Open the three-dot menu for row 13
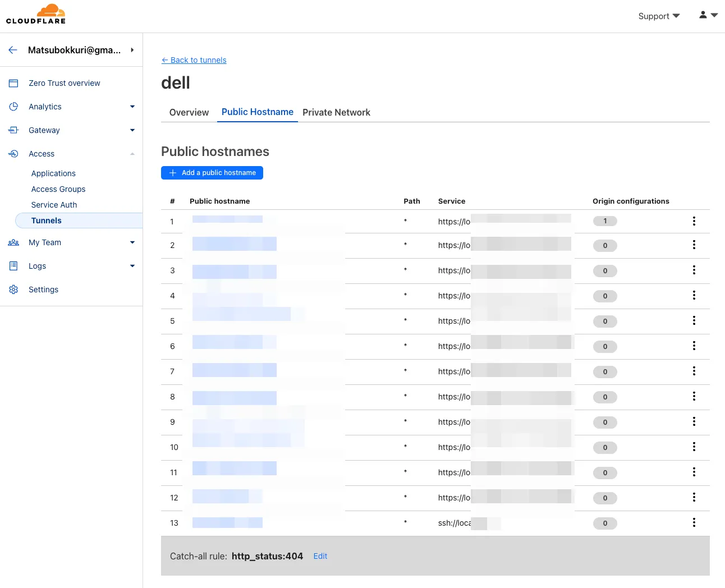The width and height of the screenshot is (725, 588). pos(694,522)
